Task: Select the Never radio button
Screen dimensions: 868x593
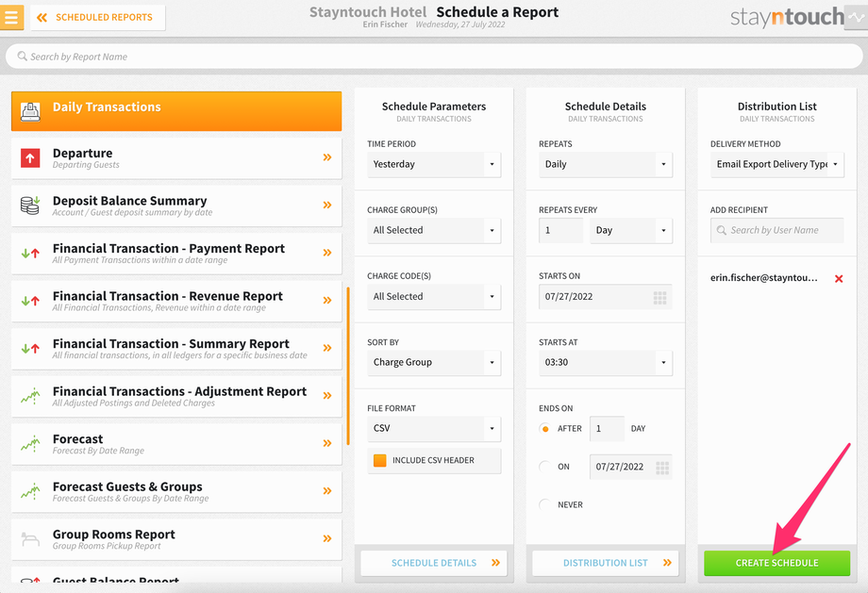Action: (545, 504)
